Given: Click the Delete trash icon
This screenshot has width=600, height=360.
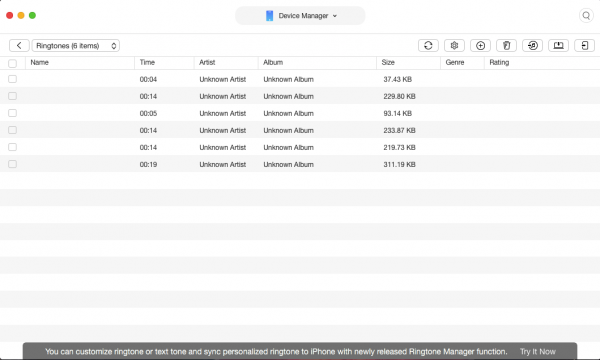Looking at the screenshot, I should point(506,46).
